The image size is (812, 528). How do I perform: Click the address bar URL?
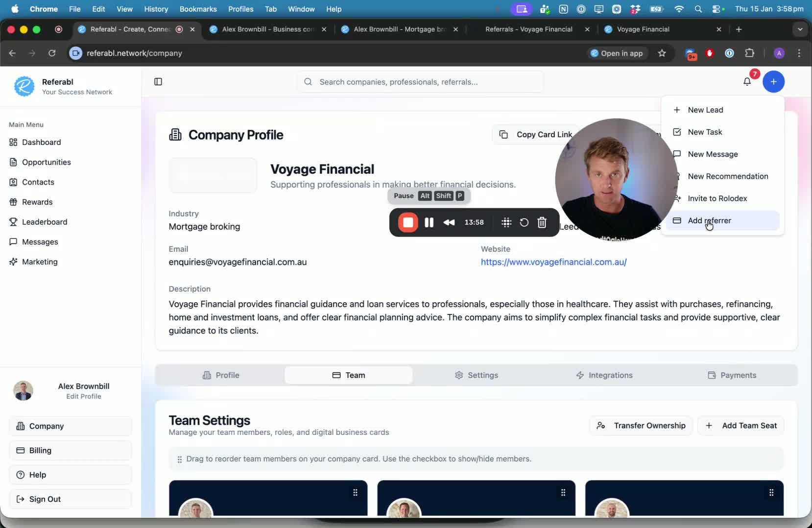[x=134, y=53]
